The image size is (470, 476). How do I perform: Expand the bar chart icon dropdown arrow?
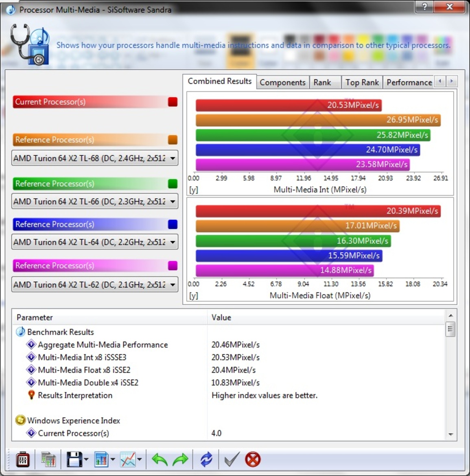113,460
